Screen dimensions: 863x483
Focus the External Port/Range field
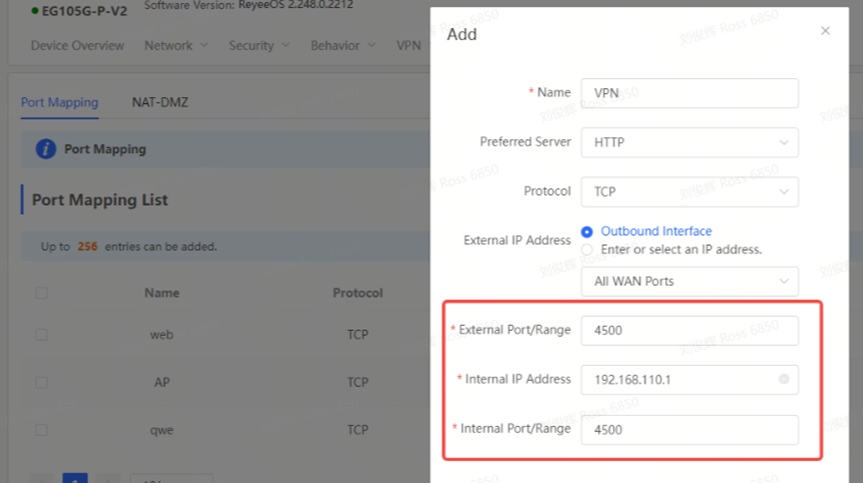click(689, 330)
